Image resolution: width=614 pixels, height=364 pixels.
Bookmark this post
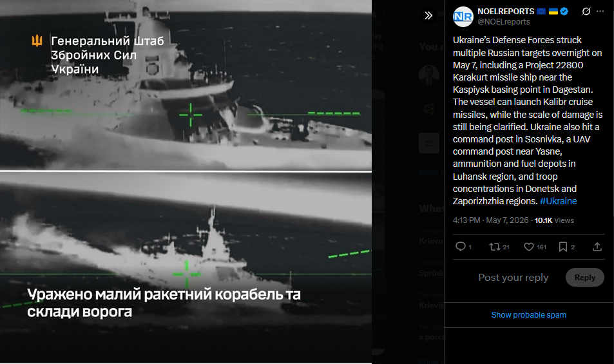(x=562, y=247)
